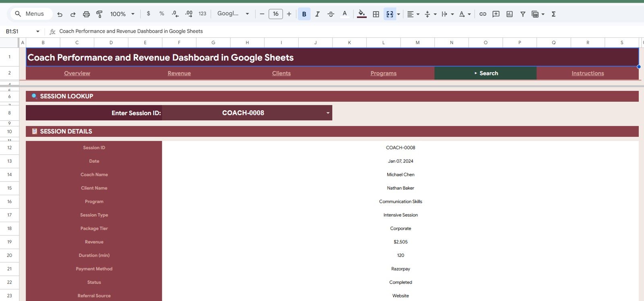Click the Name box showing B1:S1
This screenshot has width=644, height=301.
[x=18, y=31]
